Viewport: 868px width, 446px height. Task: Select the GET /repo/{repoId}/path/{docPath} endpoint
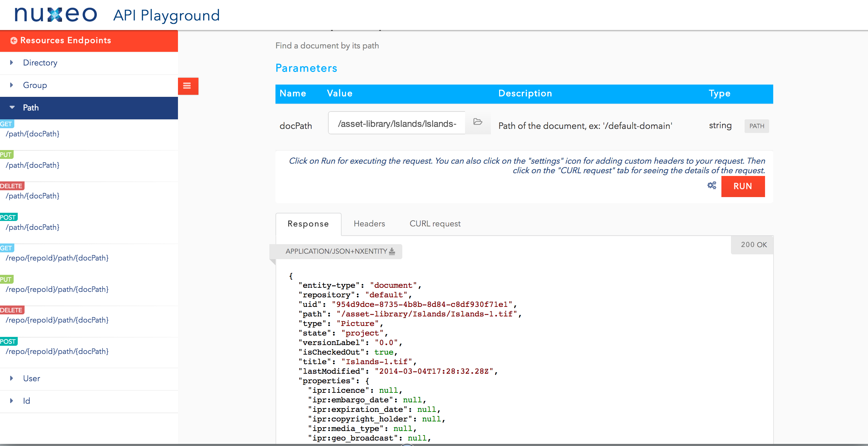(57, 258)
